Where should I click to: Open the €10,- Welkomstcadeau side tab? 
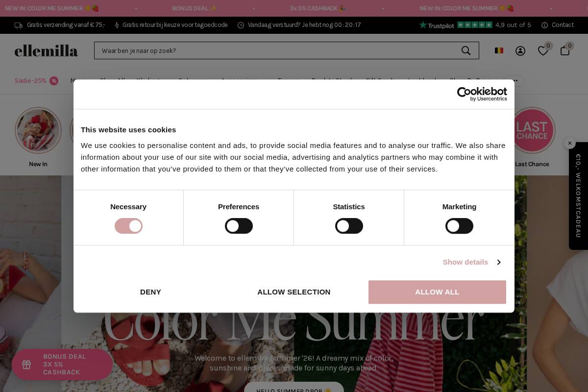coord(578,196)
